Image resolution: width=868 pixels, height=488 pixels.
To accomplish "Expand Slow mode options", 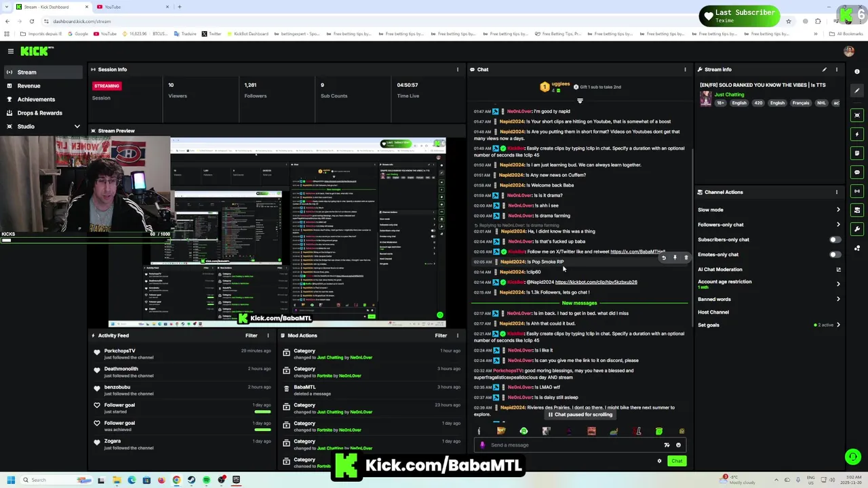I will [838, 210].
